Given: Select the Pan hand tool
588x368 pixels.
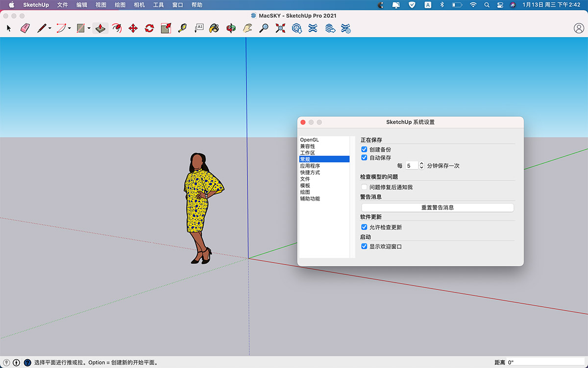Looking at the screenshot, I should coord(247,28).
